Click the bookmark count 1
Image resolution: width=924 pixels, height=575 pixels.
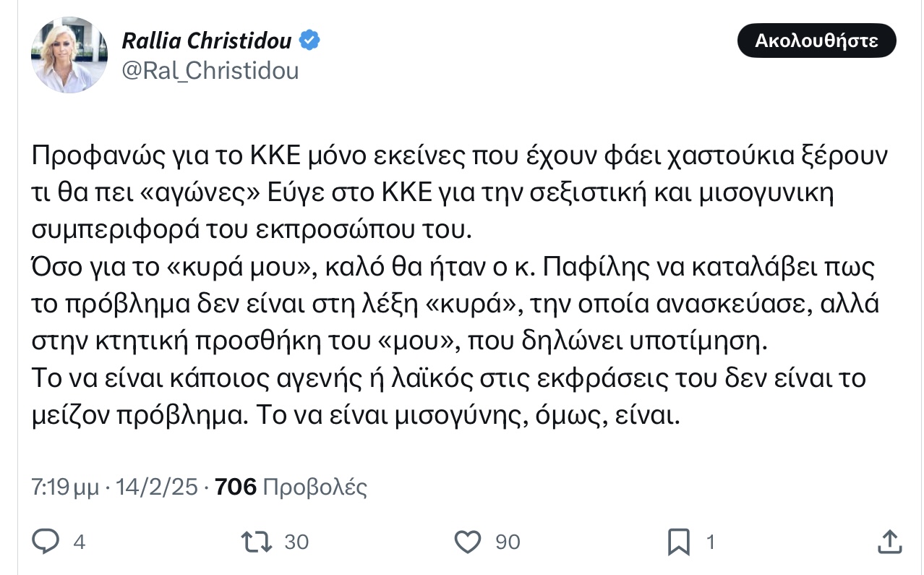tap(710, 542)
